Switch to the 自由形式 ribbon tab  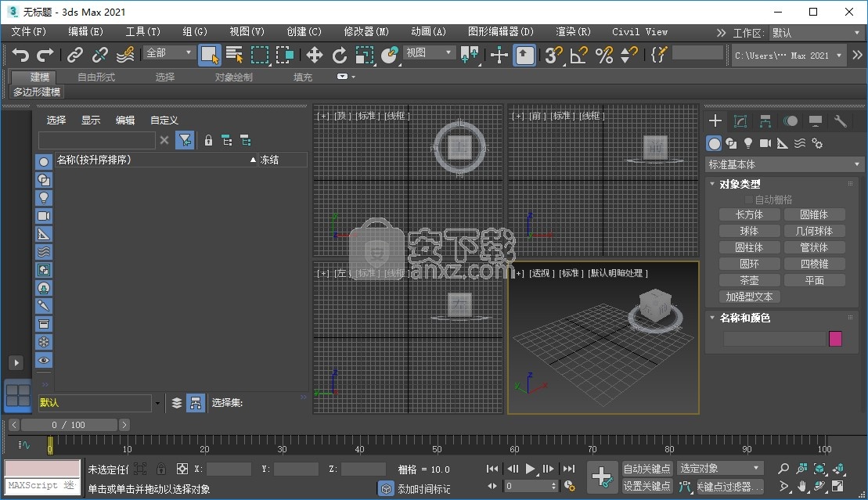96,77
